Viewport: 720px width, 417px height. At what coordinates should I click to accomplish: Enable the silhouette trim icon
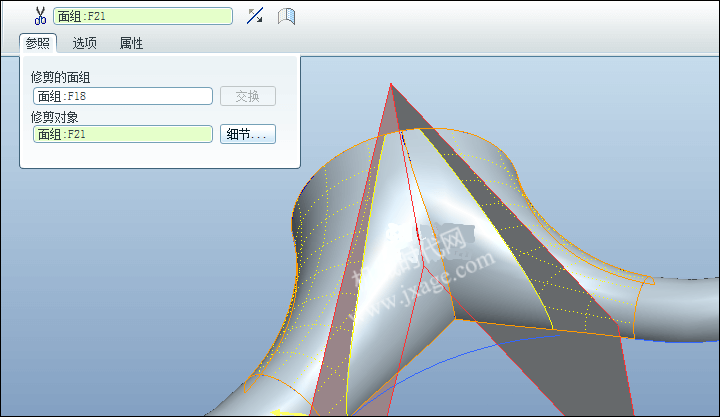tap(286, 16)
